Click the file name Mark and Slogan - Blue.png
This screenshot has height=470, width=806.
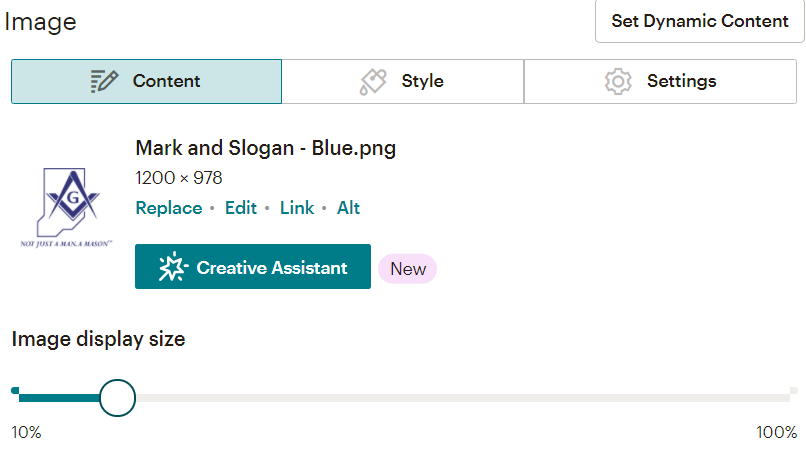tap(266, 148)
